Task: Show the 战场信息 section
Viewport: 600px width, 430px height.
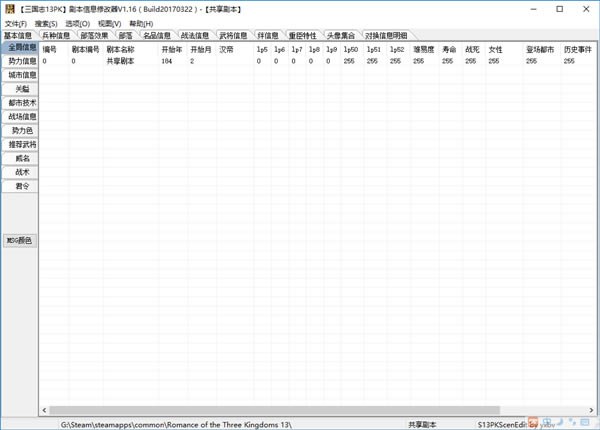Action: 21,117
